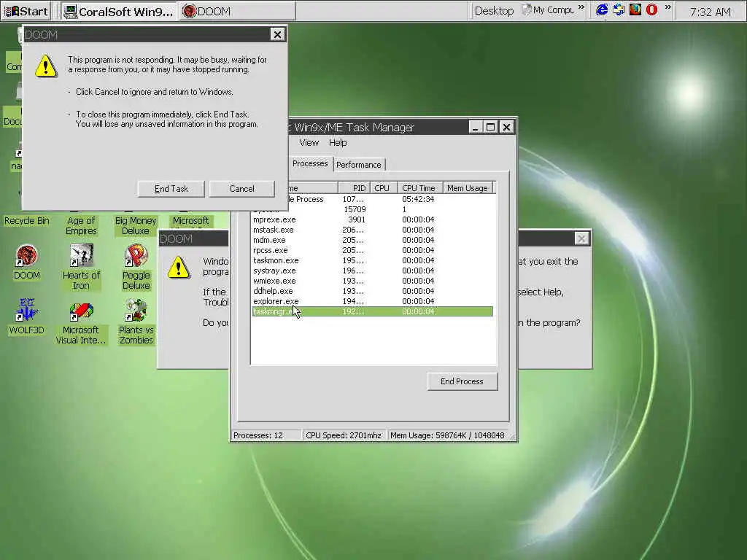Click the sync/update quick launch icon
This screenshot has width=747, height=560.
click(x=619, y=9)
